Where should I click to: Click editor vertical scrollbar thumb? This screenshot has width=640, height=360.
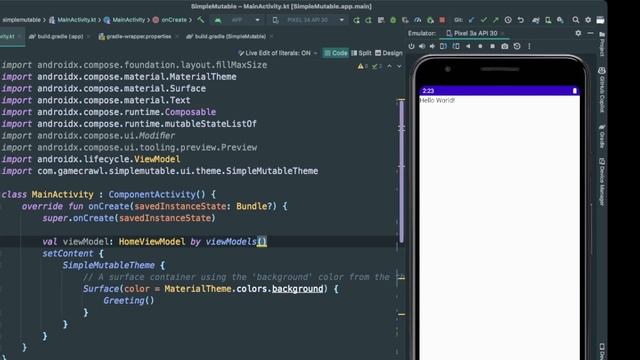[402, 171]
